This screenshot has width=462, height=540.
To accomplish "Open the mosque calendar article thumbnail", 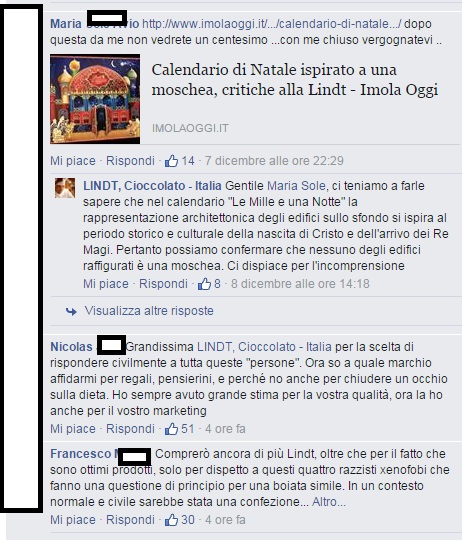I will coord(95,99).
